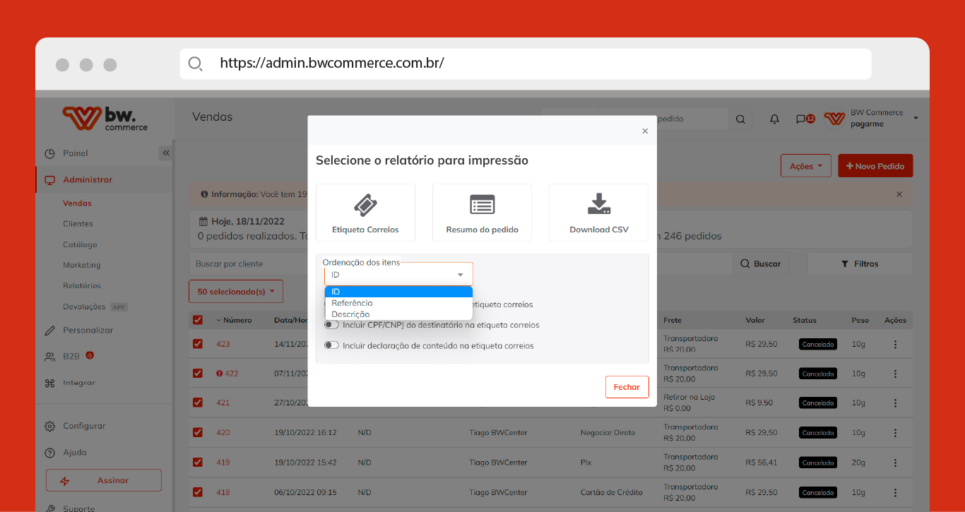
Task: Toggle Incluir CPF/CNPJ do destinatário switch
Action: pos(332,325)
